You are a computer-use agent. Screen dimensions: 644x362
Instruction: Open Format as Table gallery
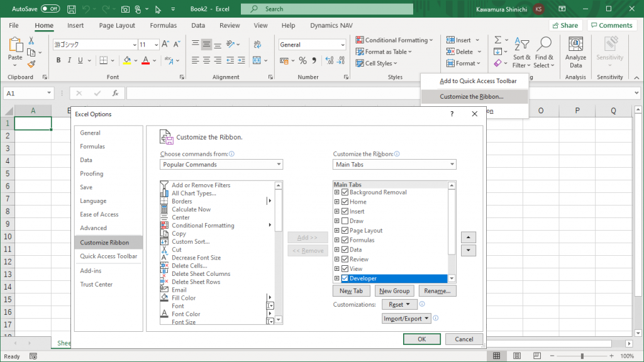384,52
